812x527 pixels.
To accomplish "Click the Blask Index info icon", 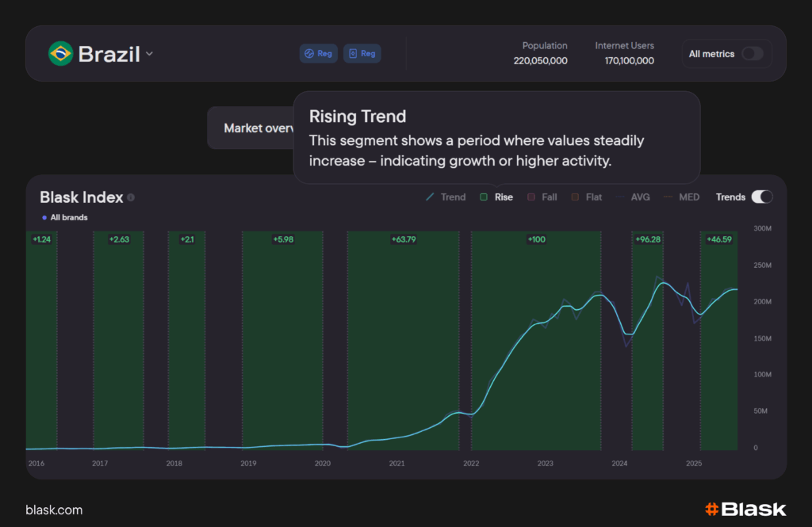I will click(131, 197).
